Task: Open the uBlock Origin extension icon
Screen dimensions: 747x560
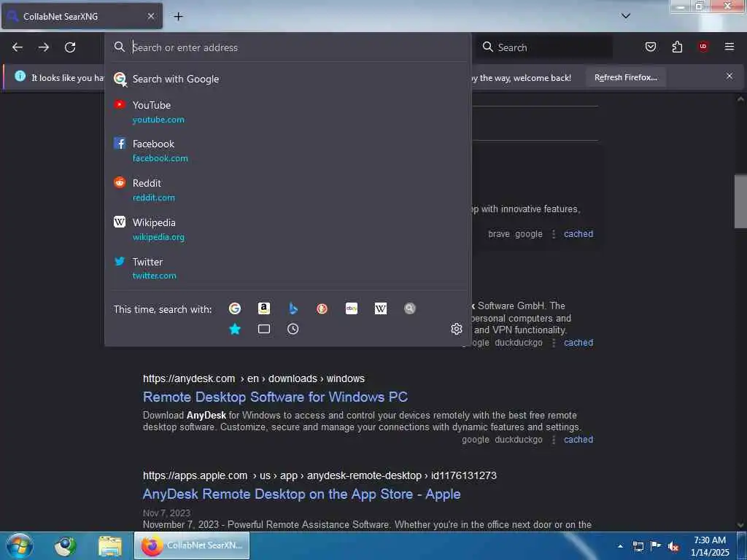Action: 703,47
